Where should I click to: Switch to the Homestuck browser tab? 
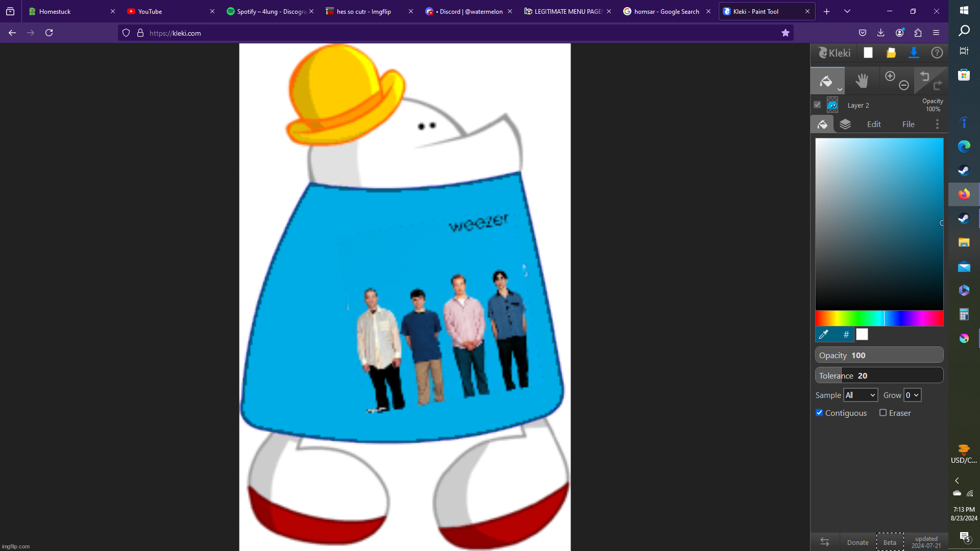pyautogui.click(x=71, y=11)
